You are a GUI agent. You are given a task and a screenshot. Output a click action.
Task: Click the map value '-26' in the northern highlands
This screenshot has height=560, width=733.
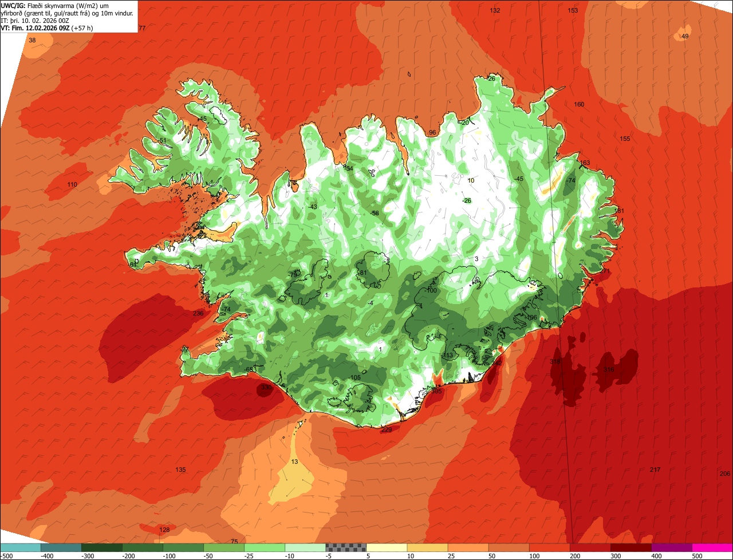[466, 200]
